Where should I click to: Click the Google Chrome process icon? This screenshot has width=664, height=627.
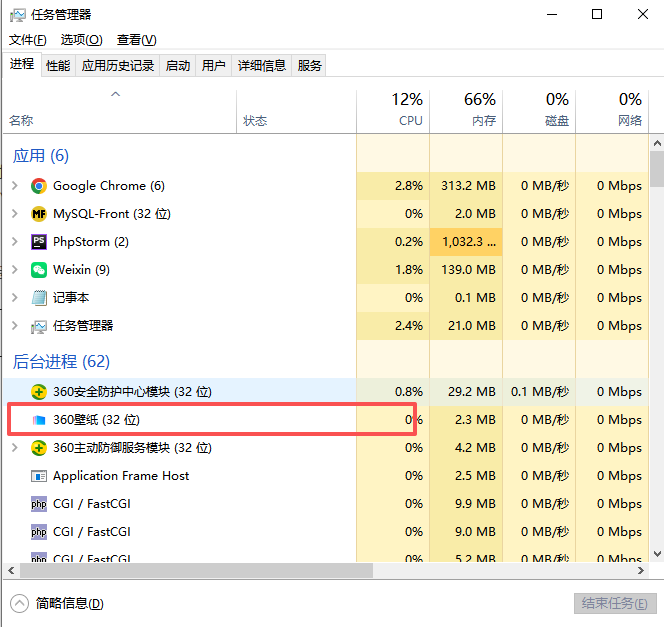39,186
